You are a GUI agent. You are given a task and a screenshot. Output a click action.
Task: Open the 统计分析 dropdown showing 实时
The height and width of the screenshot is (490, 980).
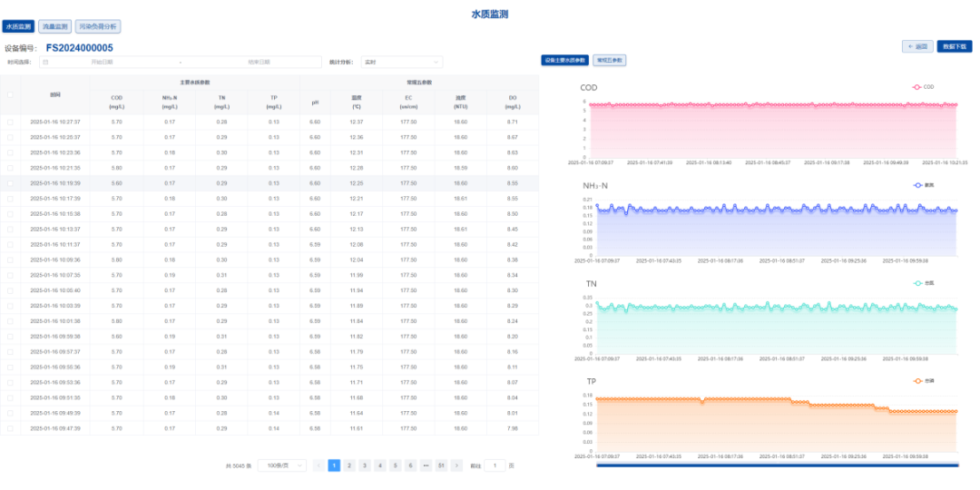point(401,63)
